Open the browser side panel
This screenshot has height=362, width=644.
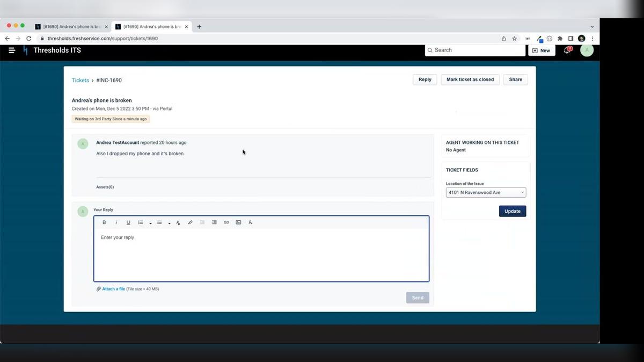click(x=570, y=39)
